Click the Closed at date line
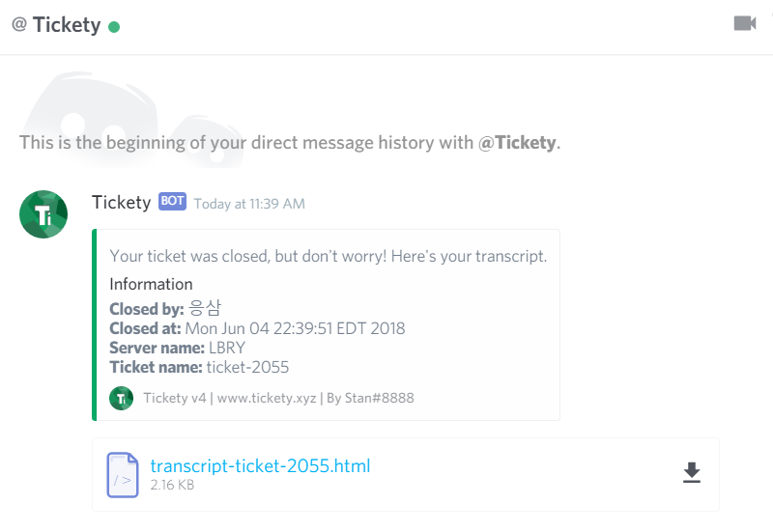 [257, 328]
